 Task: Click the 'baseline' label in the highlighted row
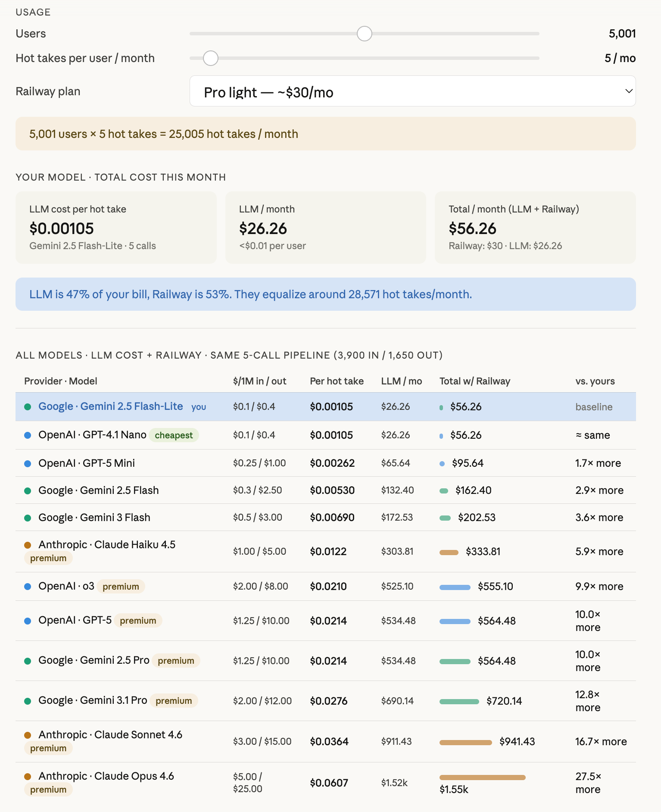pos(594,407)
